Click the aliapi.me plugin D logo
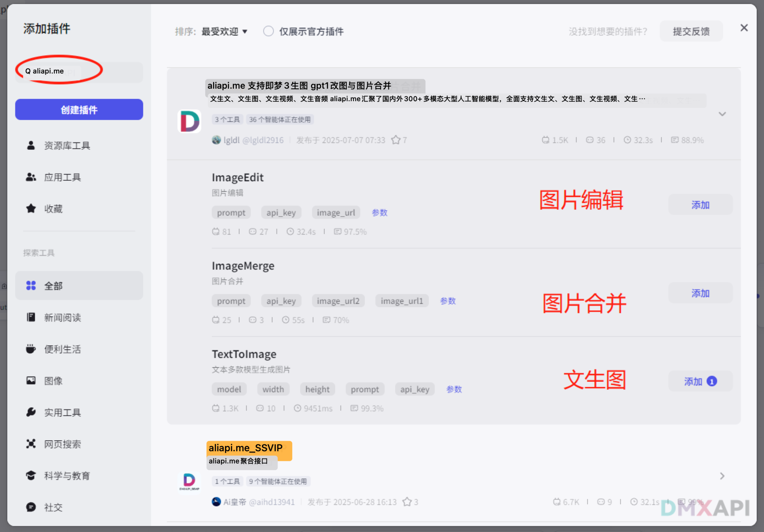 coord(189,121)
